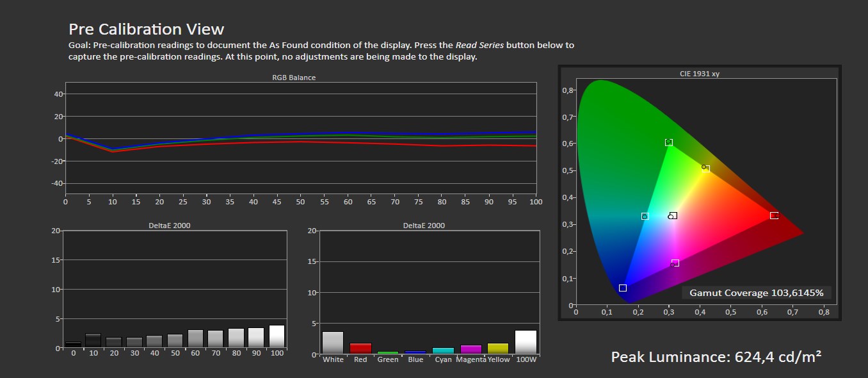Click the Gamut Coverage 103,6145% label
868x378 pixels.
[x=757, y=293]
